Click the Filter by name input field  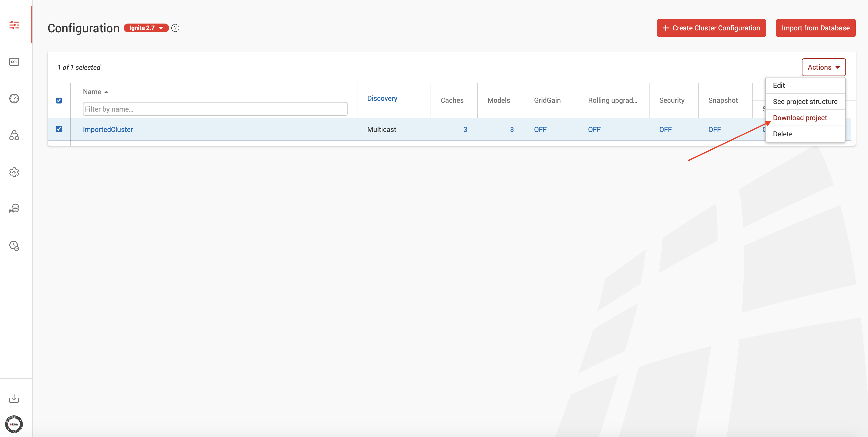coord(215,109)
